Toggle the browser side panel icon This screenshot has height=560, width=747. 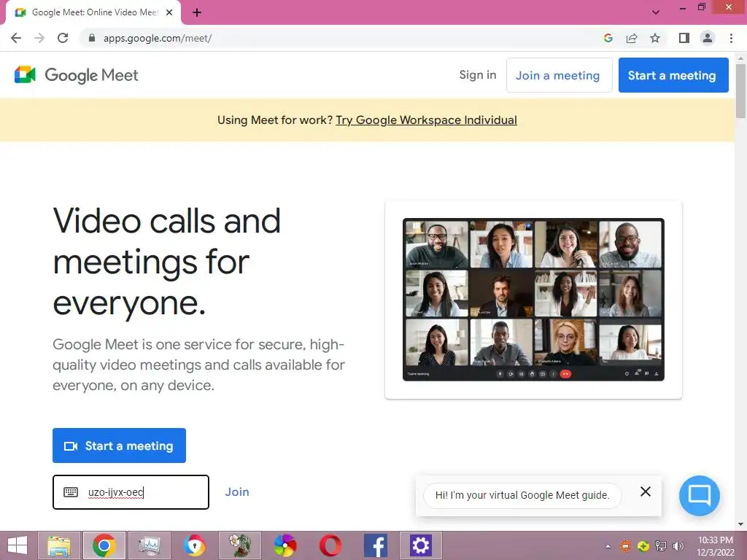(x=684, y=38)
